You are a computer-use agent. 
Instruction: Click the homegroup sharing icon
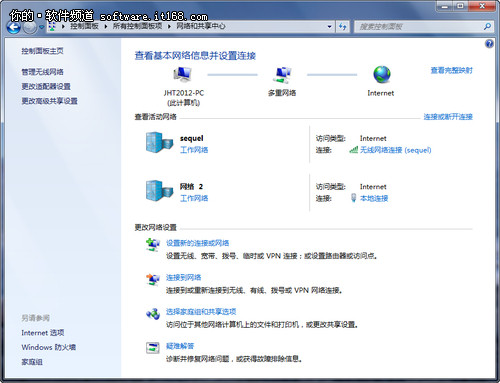(x=153, y=314)
